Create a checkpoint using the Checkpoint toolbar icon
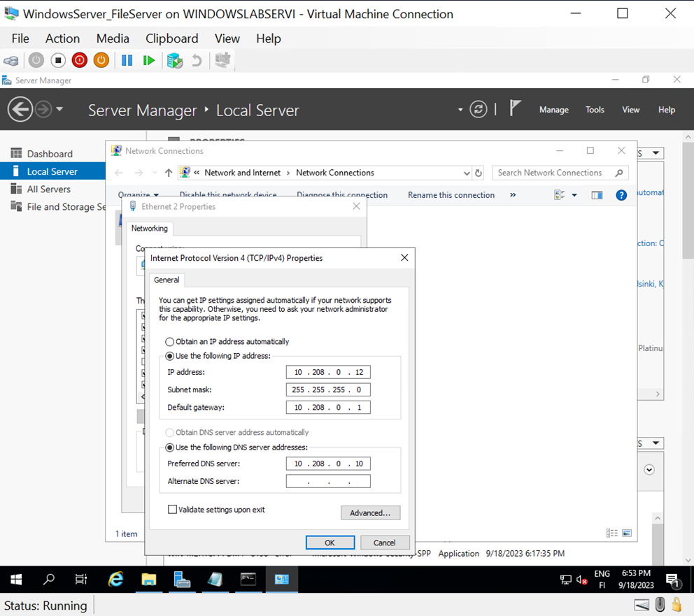 174,60
